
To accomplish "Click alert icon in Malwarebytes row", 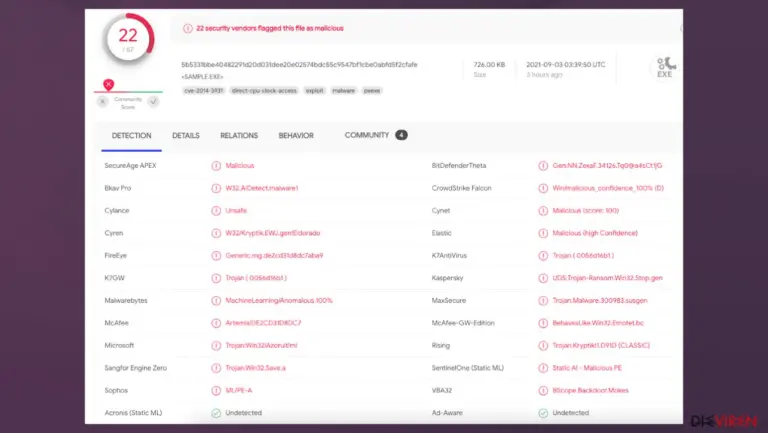I will 216,301.
